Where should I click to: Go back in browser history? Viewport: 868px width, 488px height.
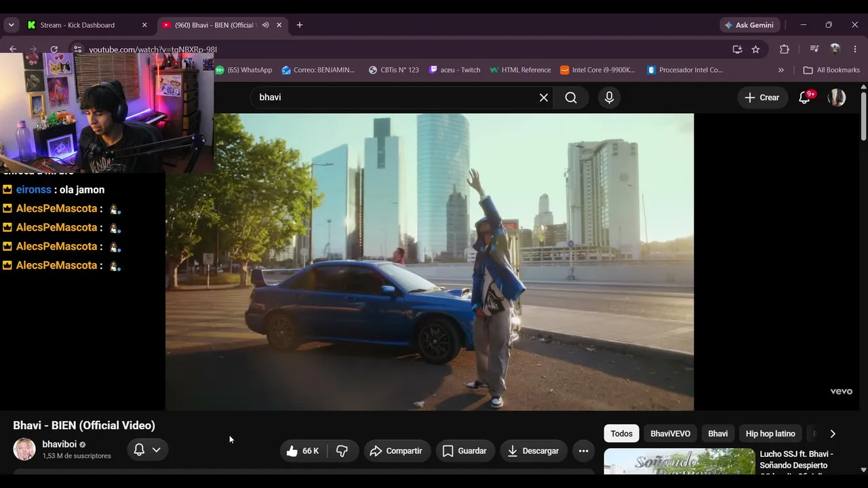click(13, 49)
